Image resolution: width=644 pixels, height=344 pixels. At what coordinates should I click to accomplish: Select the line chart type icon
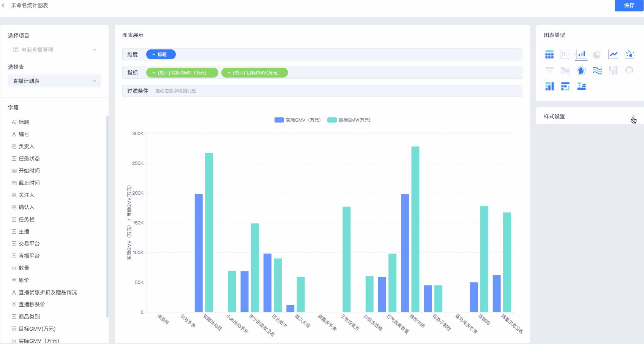(x=613, y=54)
